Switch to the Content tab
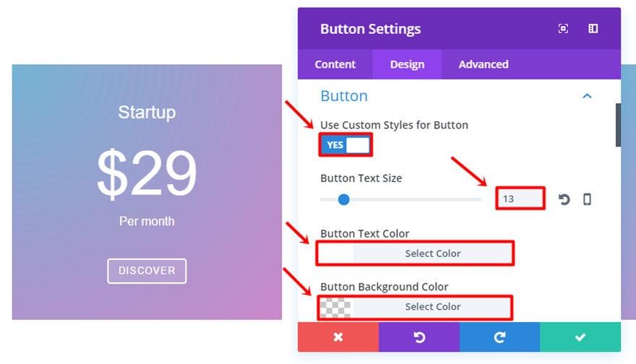Viewport: 636px width, 364px height. [335, 64]
